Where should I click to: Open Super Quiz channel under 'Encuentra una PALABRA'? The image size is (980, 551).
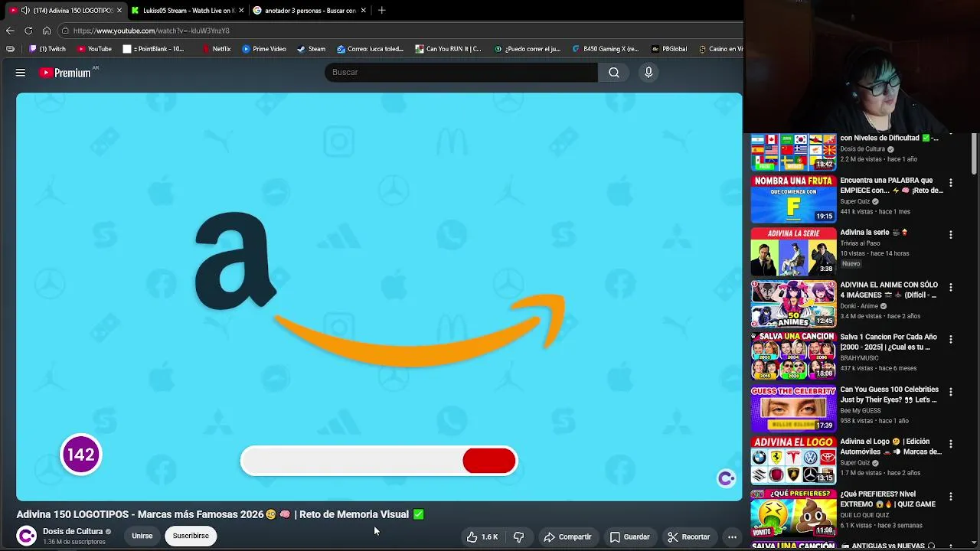856,201
